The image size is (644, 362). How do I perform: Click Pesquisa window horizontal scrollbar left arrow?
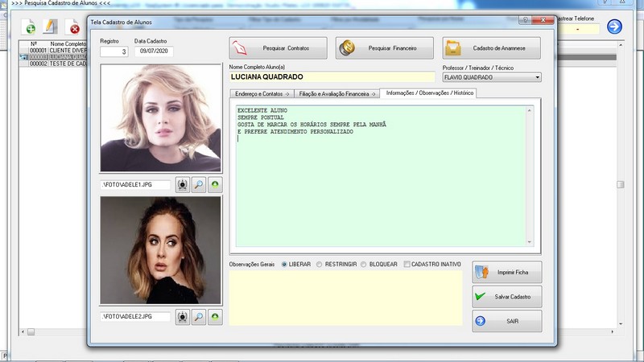[23, 331]
